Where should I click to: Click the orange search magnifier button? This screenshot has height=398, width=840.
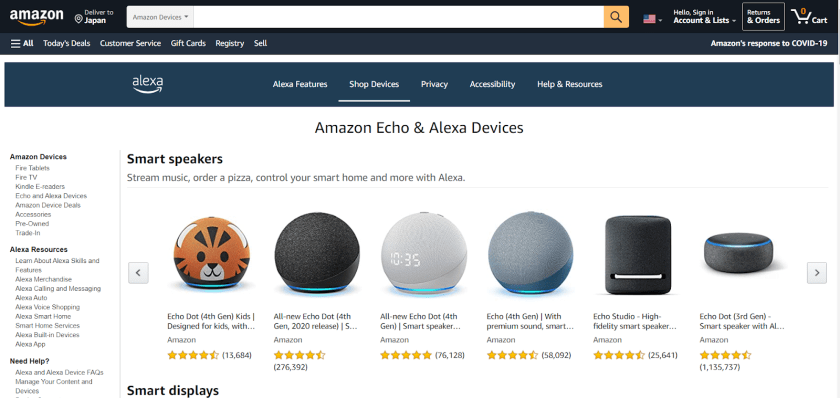pos(616,17)
